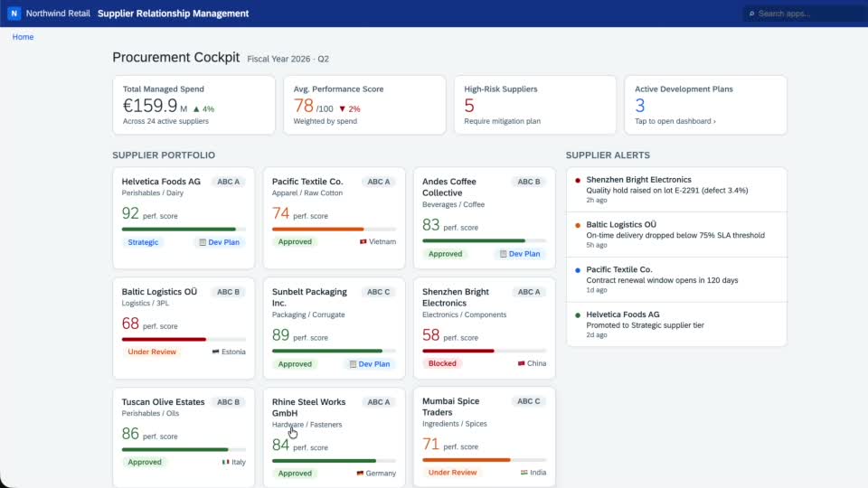This screenshot has width=868, height=488.
Task: Open the Pacific Textile Co. contract renewal alert
Action: 676,279
